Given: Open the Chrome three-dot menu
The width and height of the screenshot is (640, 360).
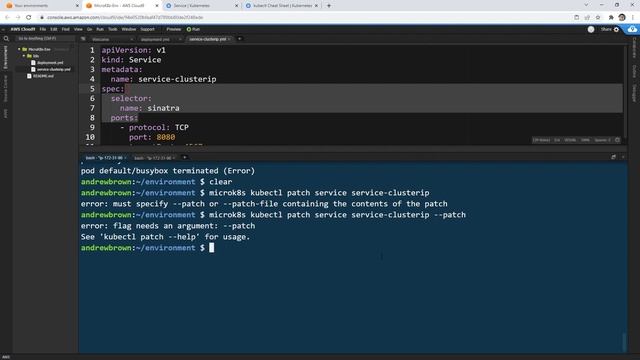Looking at the screenshot, I should click(x=633, y=17).
